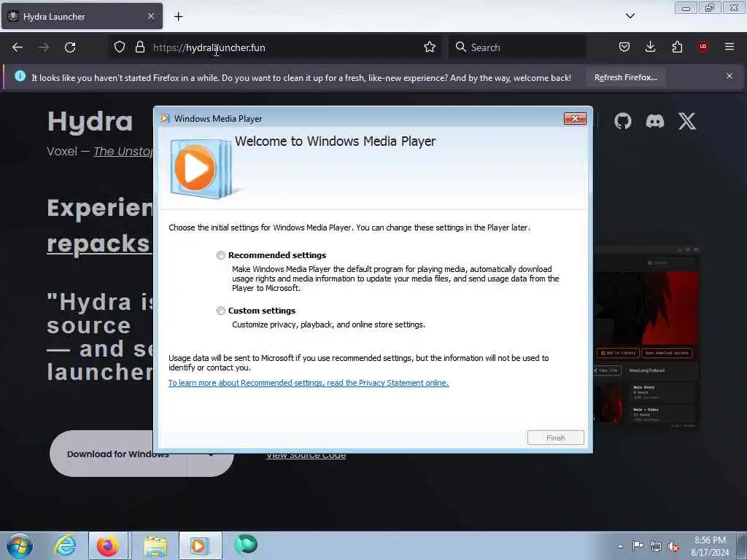The height and width of the screenshot is (560, 747).
Task: Click Refresh Firefox button
Action: coord(625,77)
